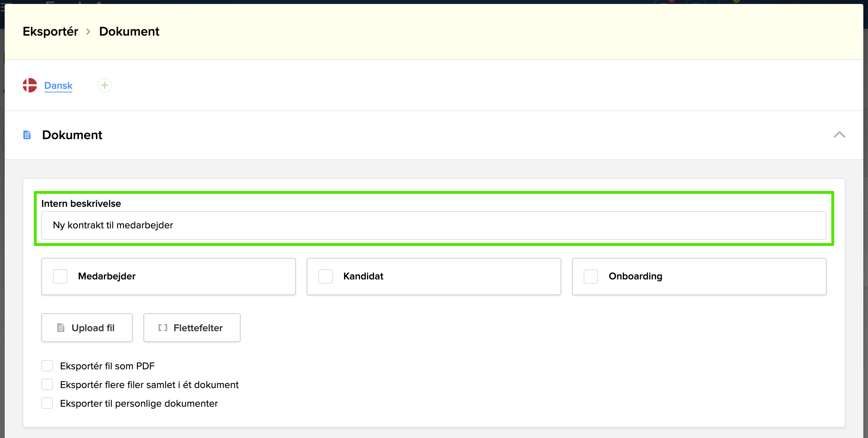Tick the Kandidat checkbox
This screenshot has height=438, width=868.
pos(325,277)
